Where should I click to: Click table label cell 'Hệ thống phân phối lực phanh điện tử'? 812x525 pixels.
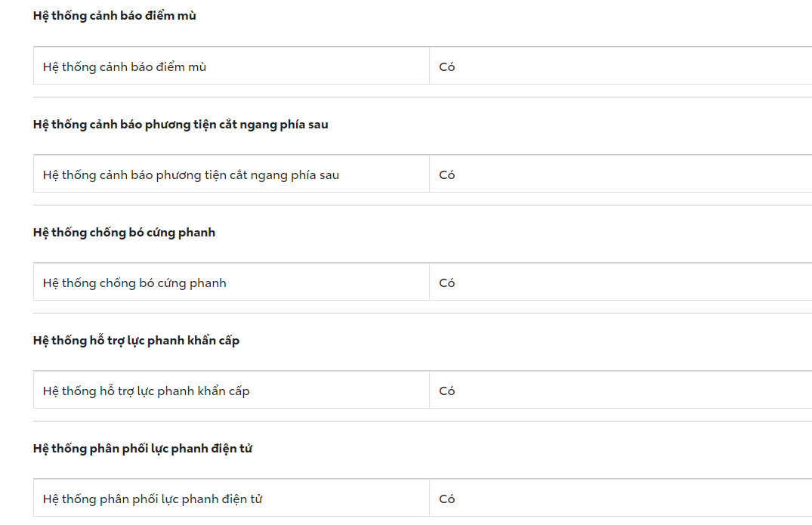(153, 499)
